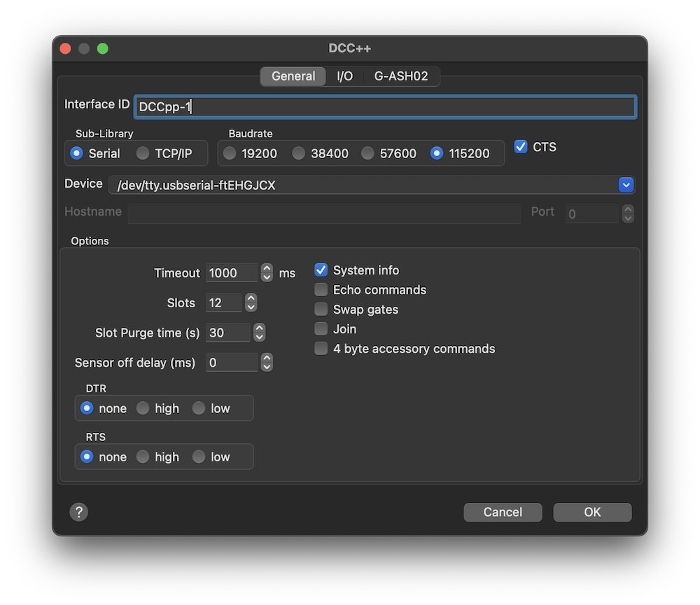Set RTS to low
The height and width of the screenshot is (605, 700).
point(199,457)
